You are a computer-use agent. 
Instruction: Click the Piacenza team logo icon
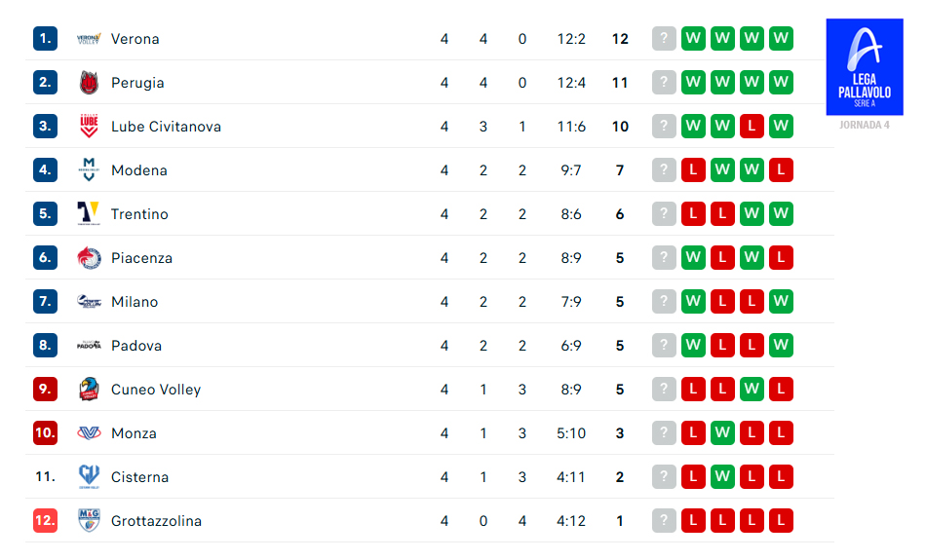point(89,258)
